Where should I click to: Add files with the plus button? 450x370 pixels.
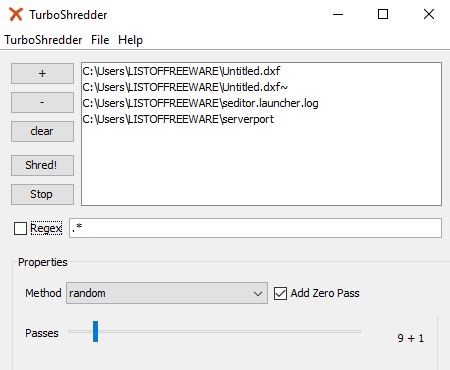pos(42,73)
